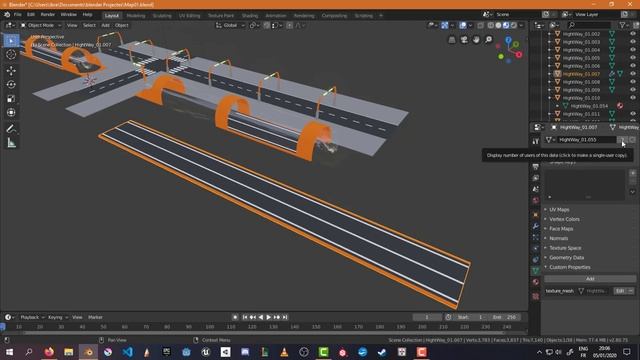The image size is (640, 360).
Task: Click the pan view hand gizmo
Action: click(x=476, y=40)
